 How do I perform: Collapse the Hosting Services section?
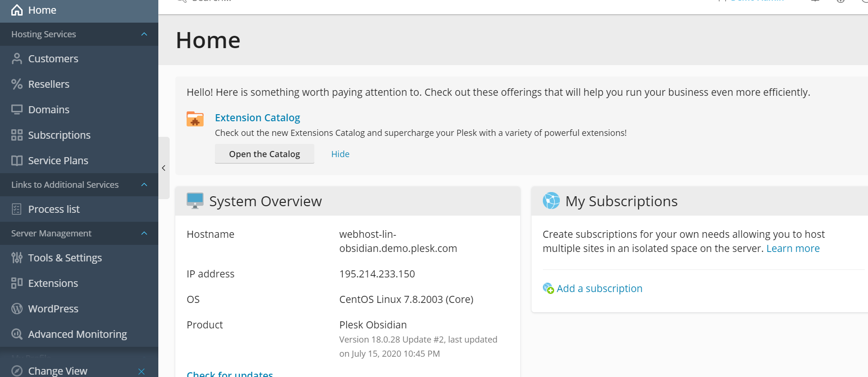pos(144,34)
